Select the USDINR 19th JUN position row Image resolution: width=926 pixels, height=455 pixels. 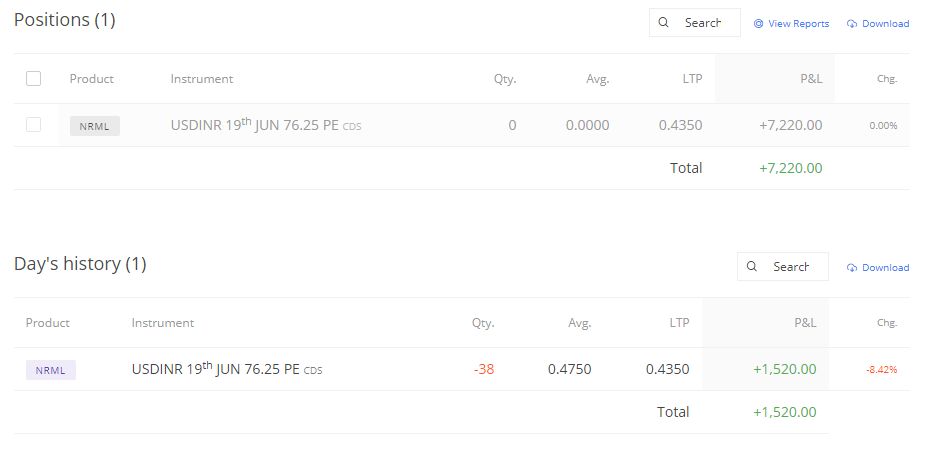(x=267, y=126)
